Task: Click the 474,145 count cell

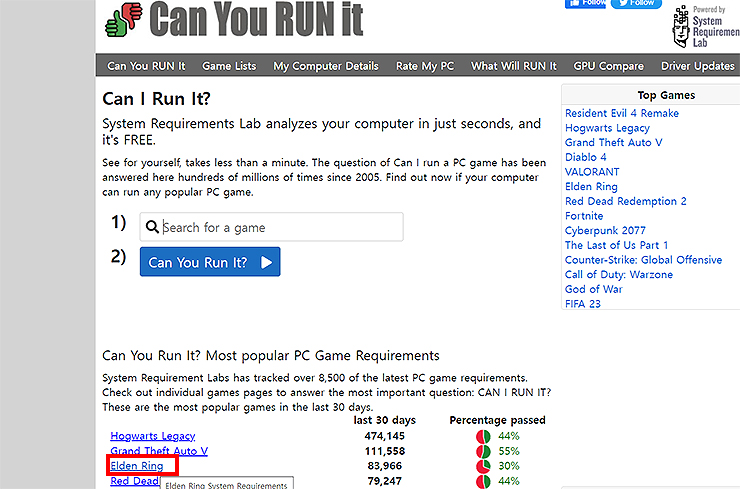Action: (x=385, y=436)
